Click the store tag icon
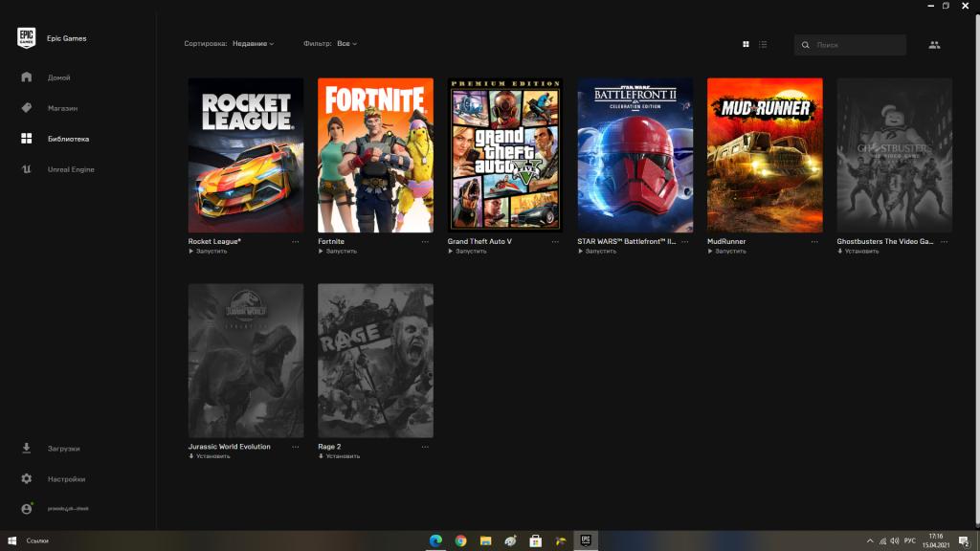This screenshot has height=551, width=980. click(26, 107)
